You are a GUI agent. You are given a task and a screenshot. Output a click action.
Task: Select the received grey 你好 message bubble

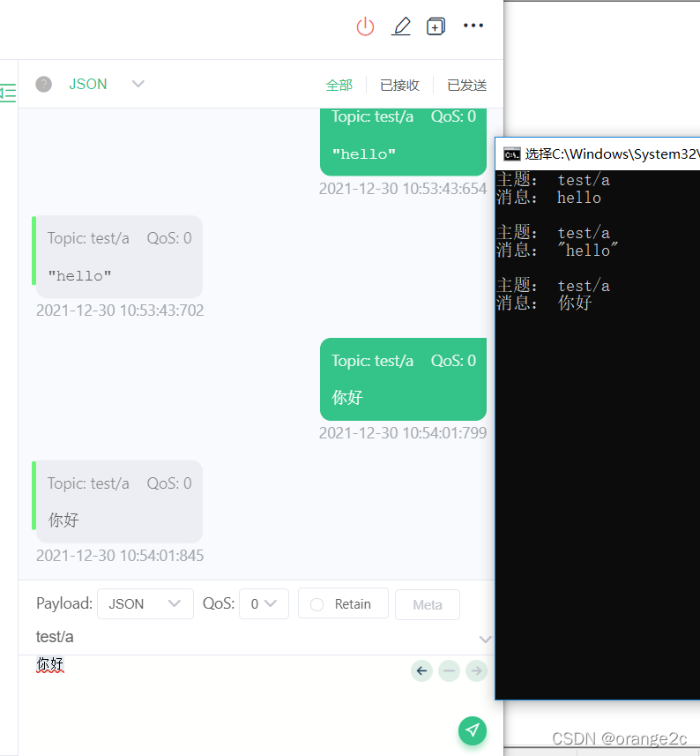(120, 501)
